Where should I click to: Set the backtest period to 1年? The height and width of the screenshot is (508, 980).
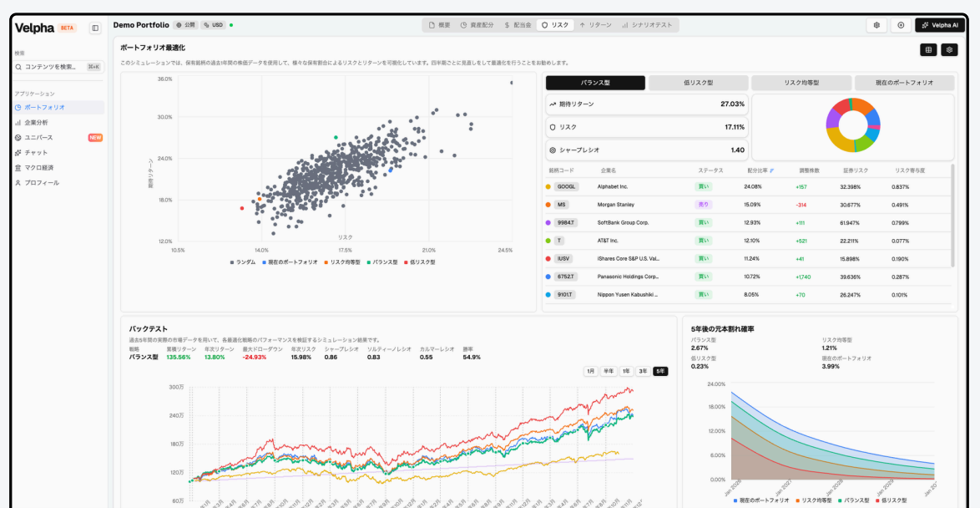(626, 371)
